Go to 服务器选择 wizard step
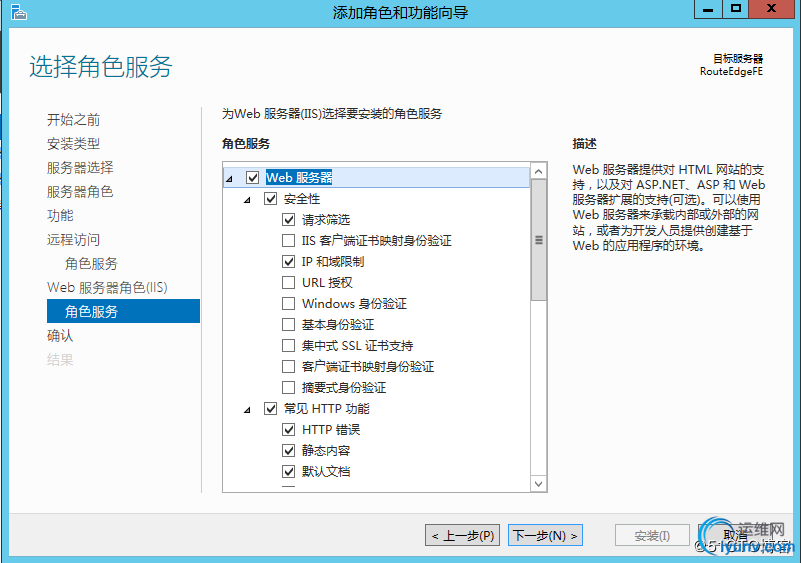The image size is (801, 563). click(80, 168)
